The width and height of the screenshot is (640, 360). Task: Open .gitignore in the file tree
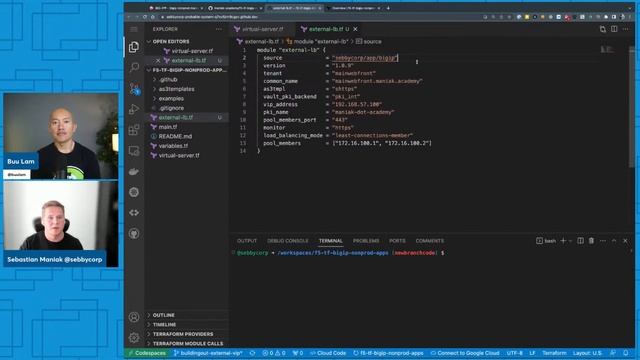click(x=171, y=108)
